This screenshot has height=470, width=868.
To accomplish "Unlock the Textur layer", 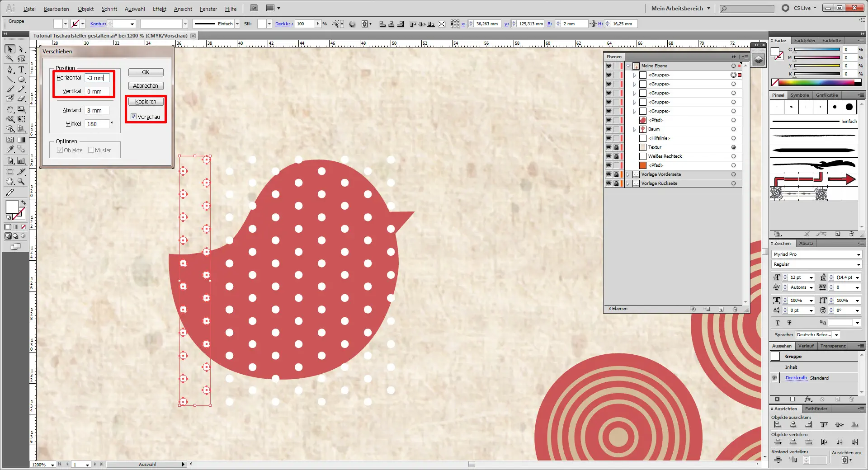I will [616, 147].
